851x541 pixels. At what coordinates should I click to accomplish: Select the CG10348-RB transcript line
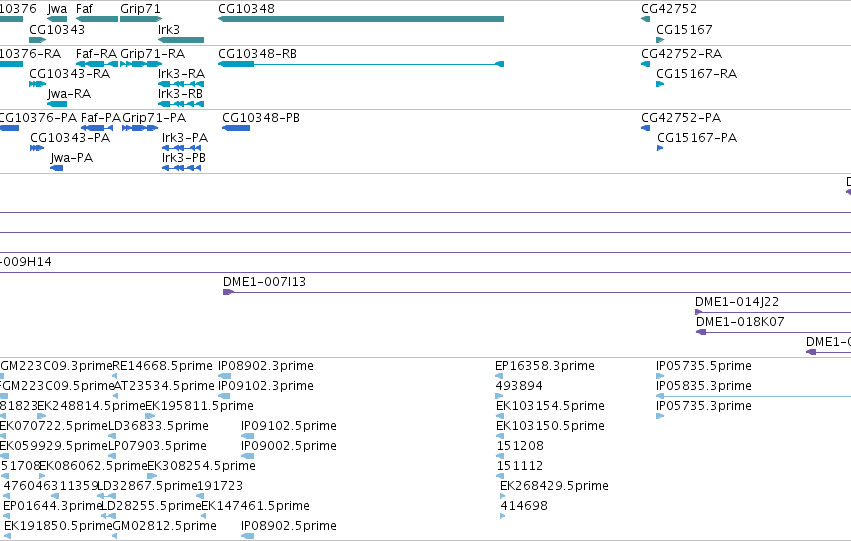[361, 64]
